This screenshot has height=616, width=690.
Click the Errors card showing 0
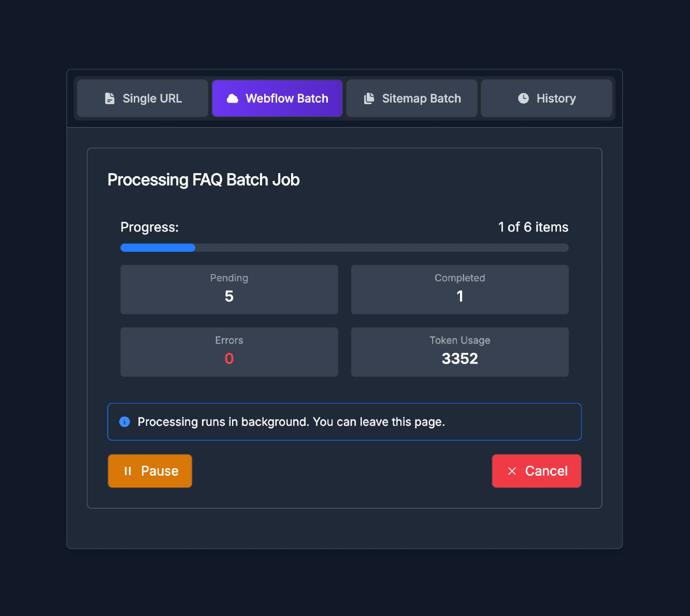click(x=229, y=352)
